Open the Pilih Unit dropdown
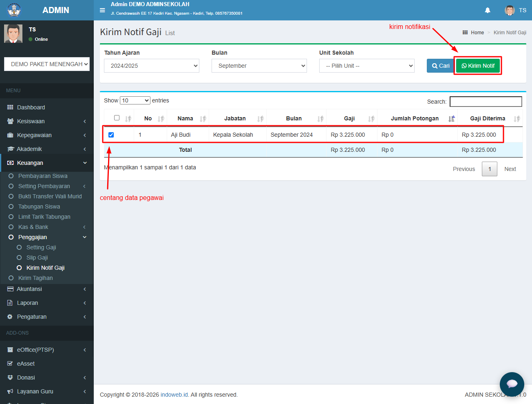This screenshot has width=532, height=404. coord(367,66)
